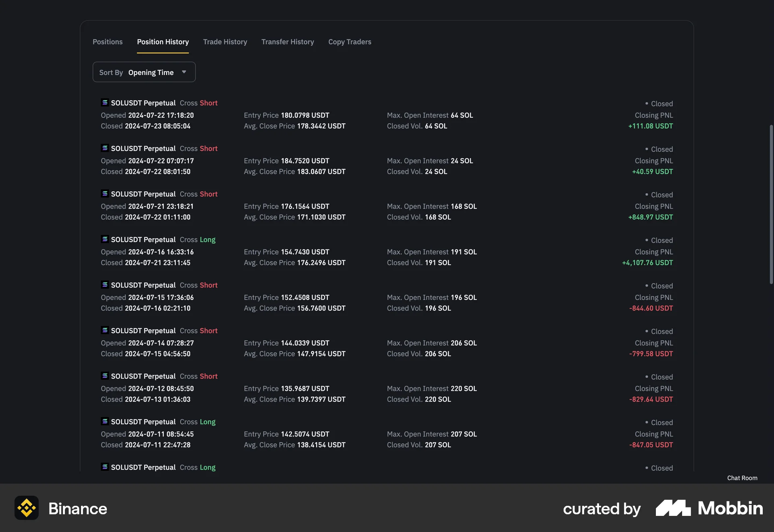Open the Sort By Opening Time dropdown
The width and height of the screenshot is (774, 532).
pyautogui.click(x=144, y=72)
